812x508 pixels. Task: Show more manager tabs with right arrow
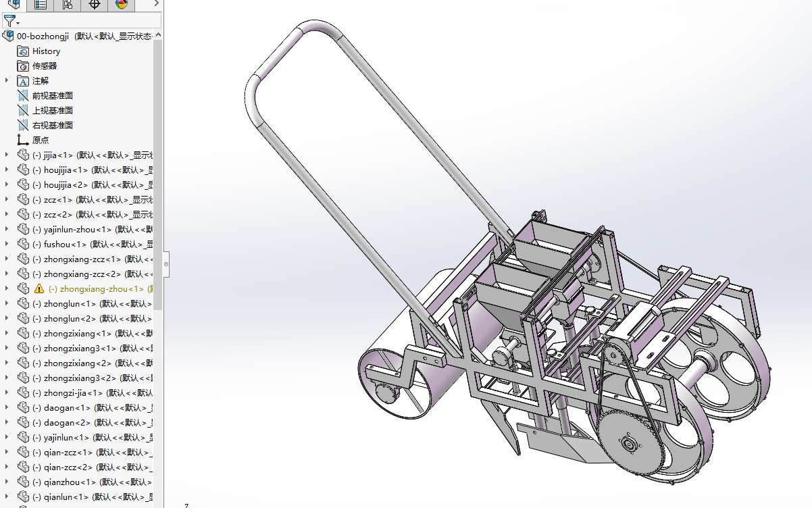click(x=156, y=5)
